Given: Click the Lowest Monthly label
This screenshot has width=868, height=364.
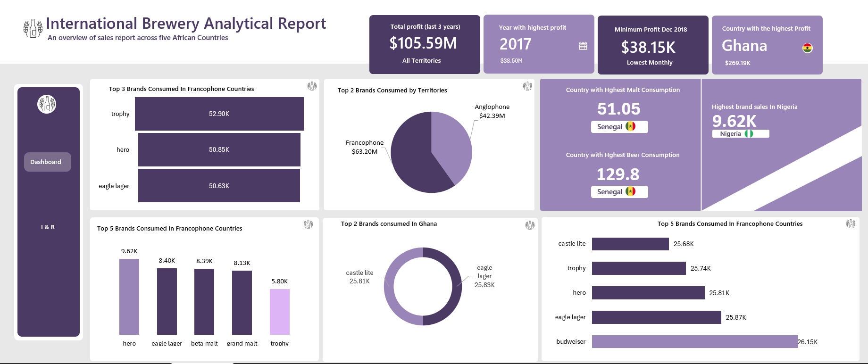Looking at the screenshot, I should [650, 63].
